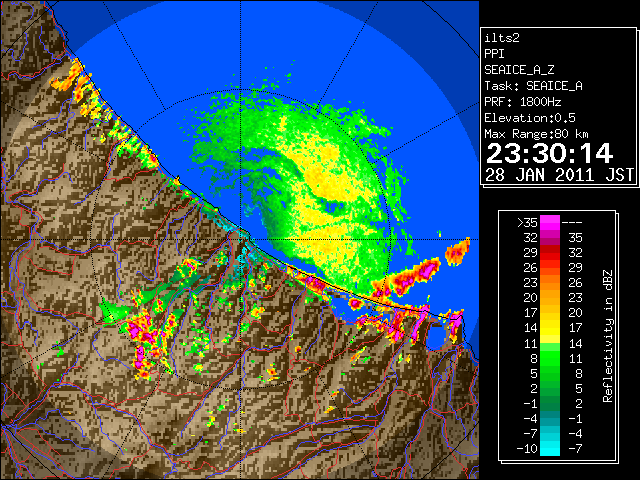Screen dimensions: 640x480
Task: Click the 'Reflectivity in dBZ' legend title
Action: coord(608,336)
